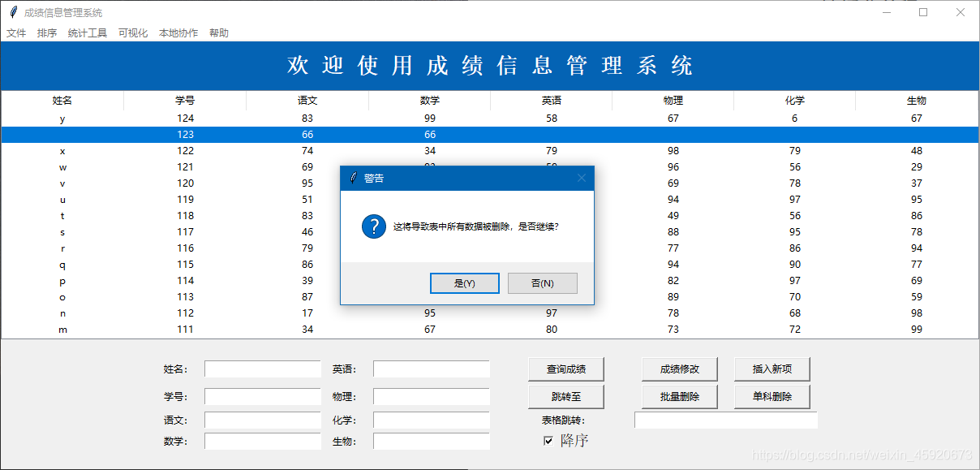Click the 批量删除 button
The width and height of the screenshot is (980, 470).
[x=680, y=396]
